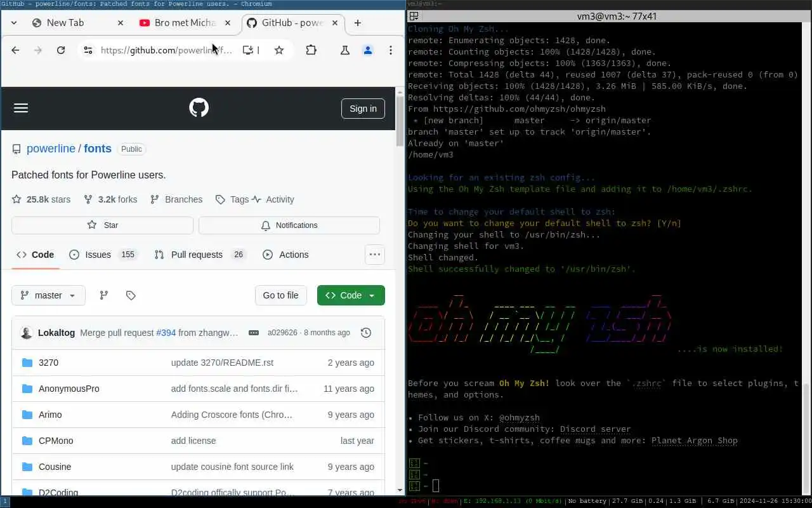
Task: Click the address bar URL field
Action: point(166,50)
